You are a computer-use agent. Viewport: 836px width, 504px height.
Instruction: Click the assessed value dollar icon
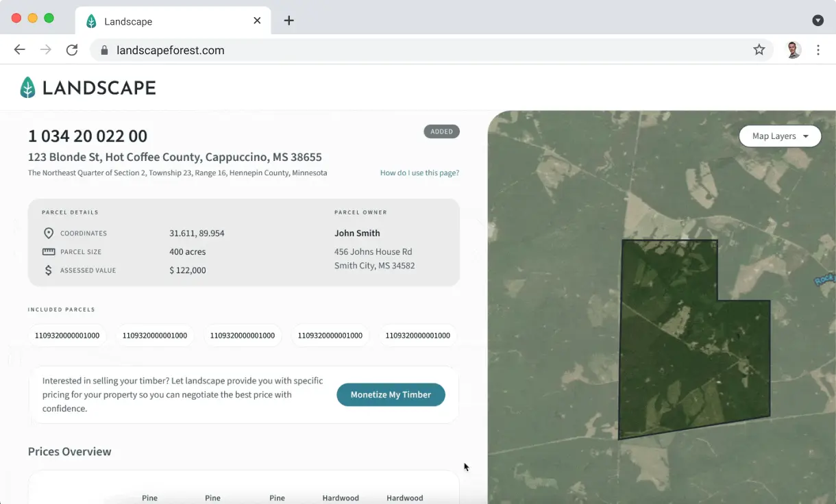point(49,270)
